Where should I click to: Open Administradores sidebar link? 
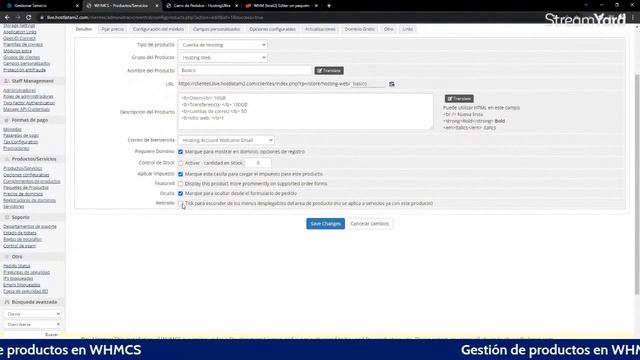20,91
